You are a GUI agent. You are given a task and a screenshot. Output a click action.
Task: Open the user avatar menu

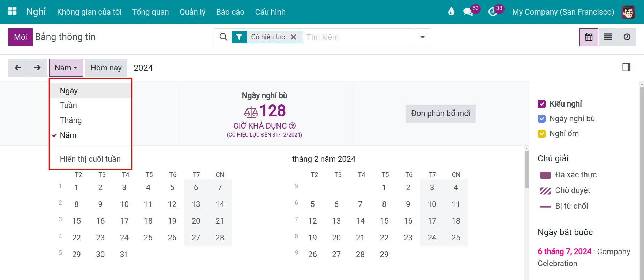click(628, 12)
